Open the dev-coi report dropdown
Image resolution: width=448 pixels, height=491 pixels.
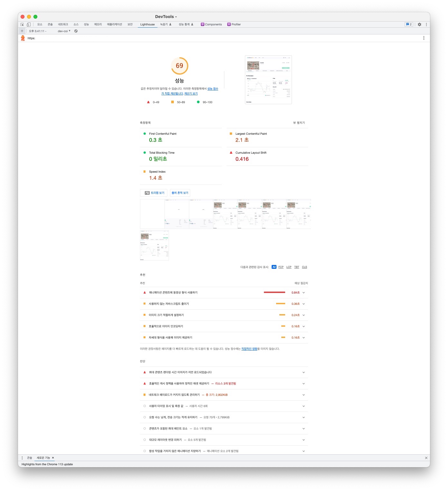click(64, 31)
